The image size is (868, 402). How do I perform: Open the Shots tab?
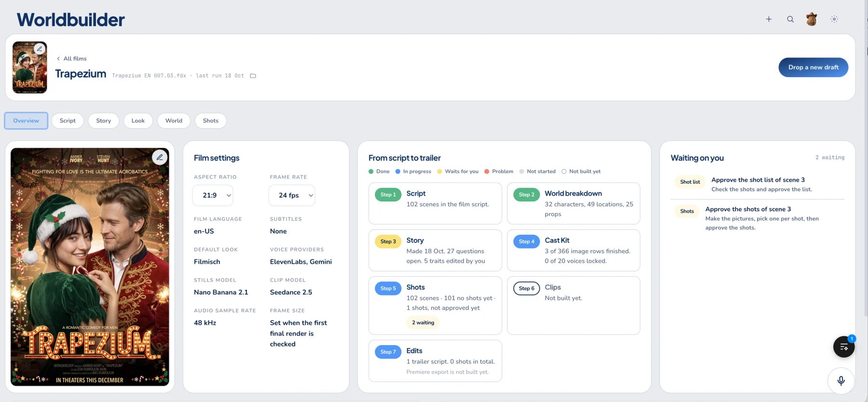pyautogui.click(x=211, y=121)
